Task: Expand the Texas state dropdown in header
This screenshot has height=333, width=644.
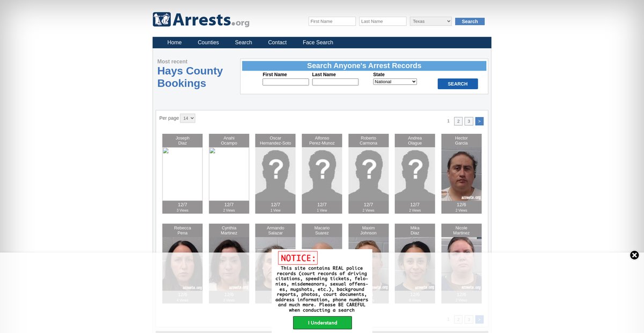Action: click(x=431, y=21)
